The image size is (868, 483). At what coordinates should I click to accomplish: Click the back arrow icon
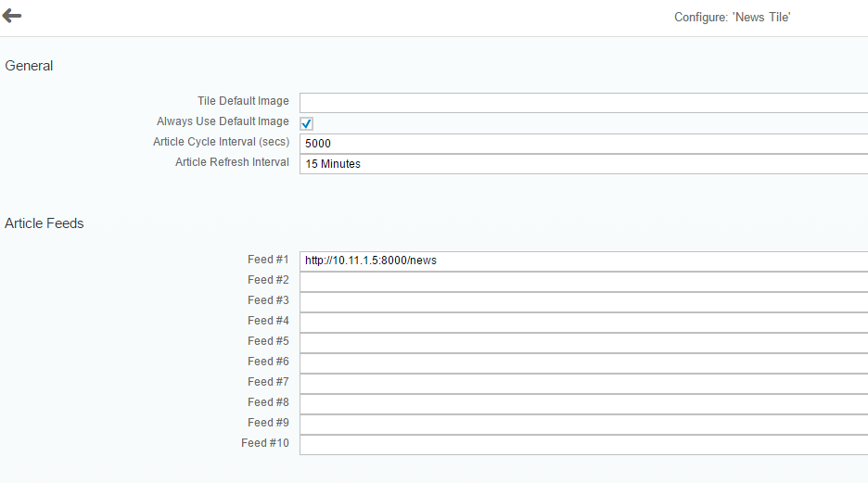coord(12,16)
